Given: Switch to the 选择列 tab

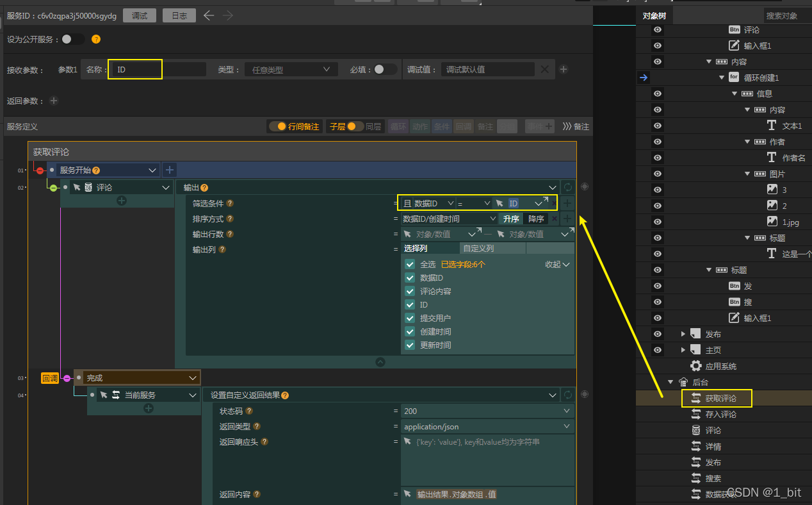Looking at the screenshot, I should [430, 249].
